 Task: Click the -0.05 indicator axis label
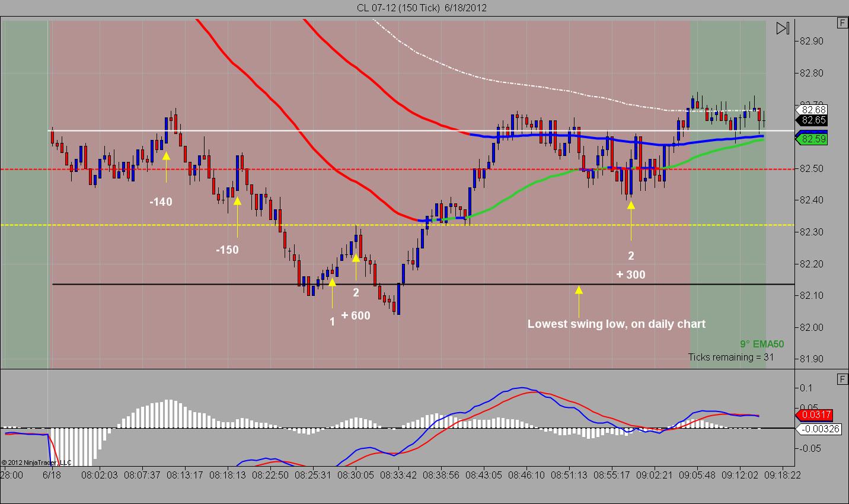coord(811,449)
